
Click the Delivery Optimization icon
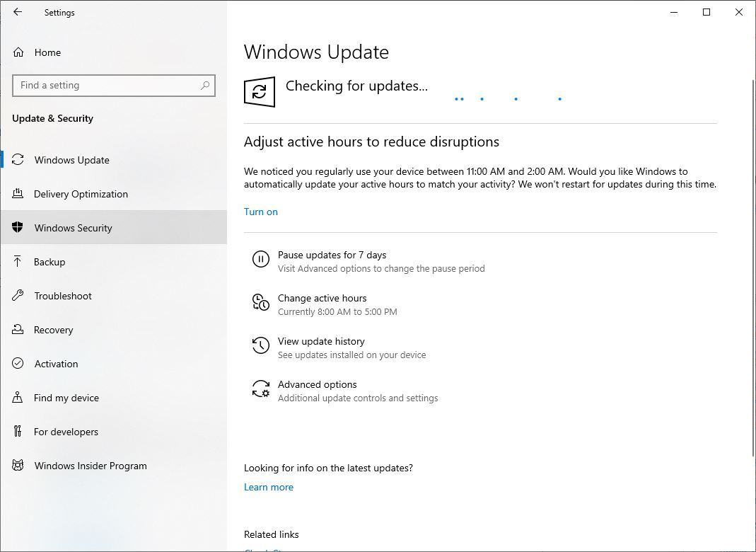[18, 193]
